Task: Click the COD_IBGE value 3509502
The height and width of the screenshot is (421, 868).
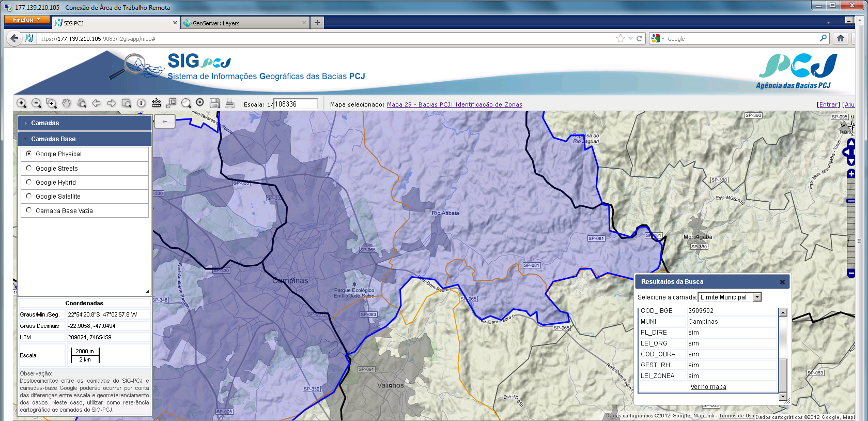Action: pyautogui.click(x=732, y=311)
